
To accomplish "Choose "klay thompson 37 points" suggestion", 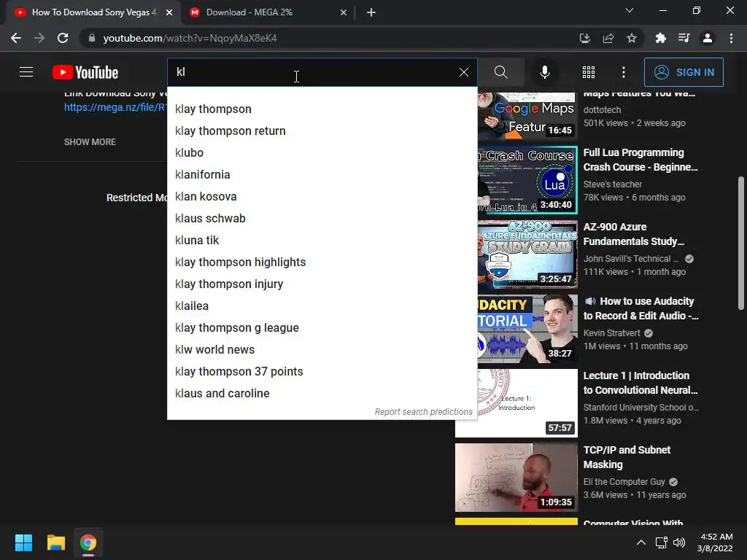I will 322,372.
